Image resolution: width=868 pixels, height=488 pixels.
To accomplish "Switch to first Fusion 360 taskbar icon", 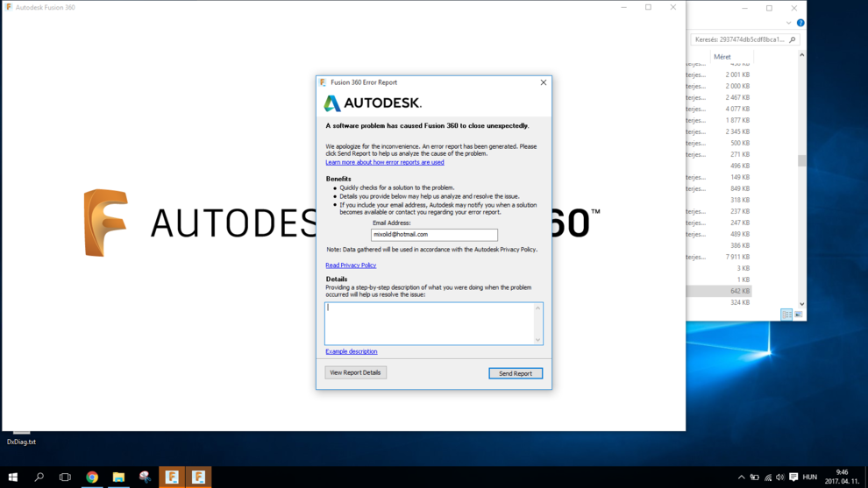I will click(172, 477).
